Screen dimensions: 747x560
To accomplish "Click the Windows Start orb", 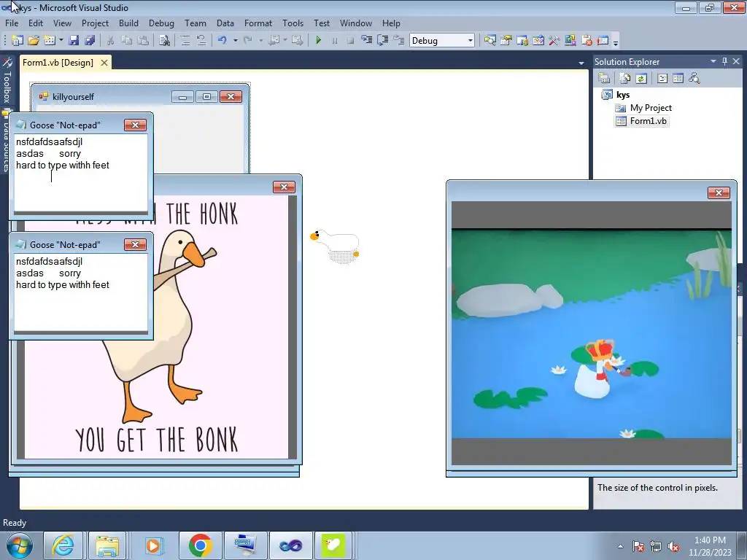I will 19,545.
